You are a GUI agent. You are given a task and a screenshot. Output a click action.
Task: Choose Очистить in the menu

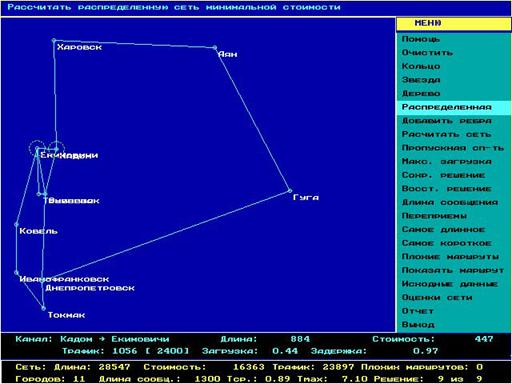(427, 53)
